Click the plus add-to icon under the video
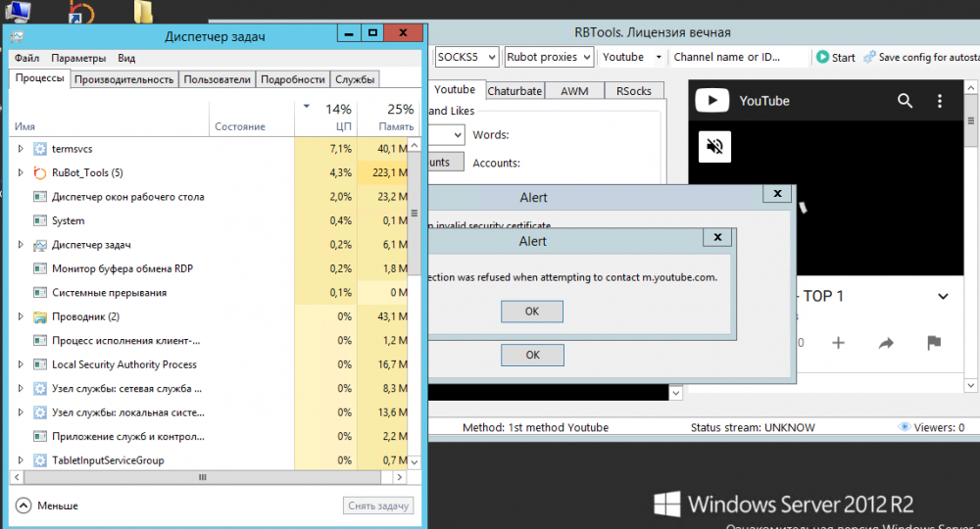The height and width of the screenshot is (529, 980). click(x=838, y=343)
